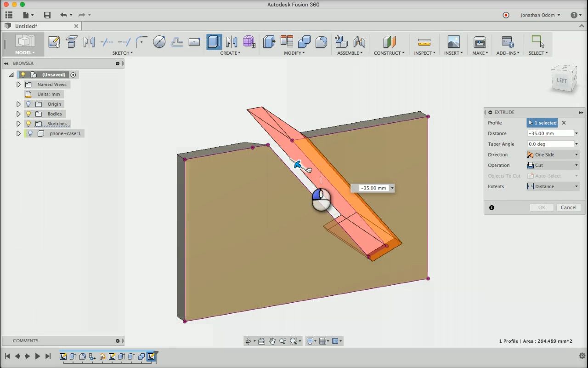Expand the Sketches folder in the browser
588x368 pixels.
click(x=18, y=123)
